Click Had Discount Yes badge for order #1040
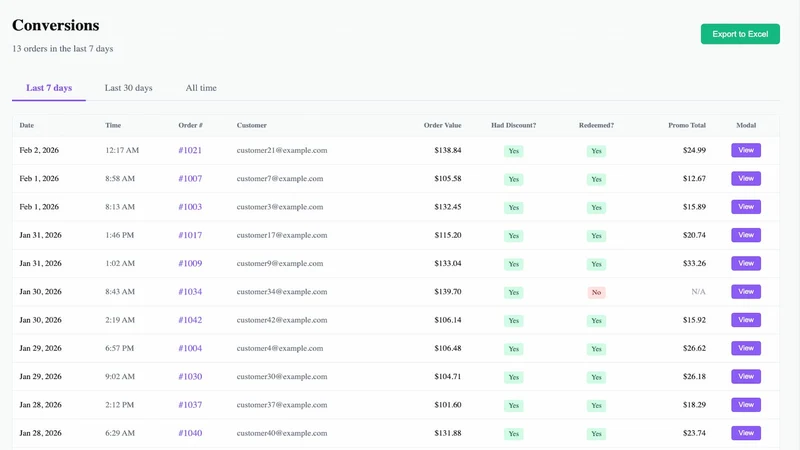 point(513,434)
